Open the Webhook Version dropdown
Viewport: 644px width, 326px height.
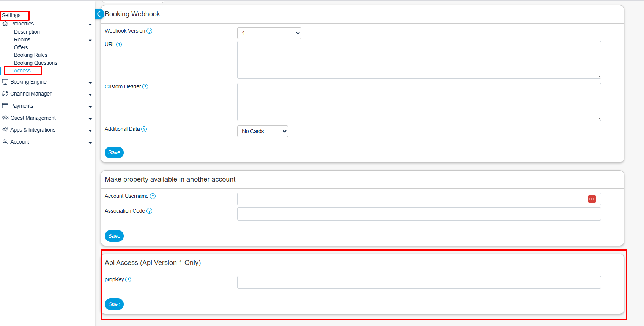(269, 33)
